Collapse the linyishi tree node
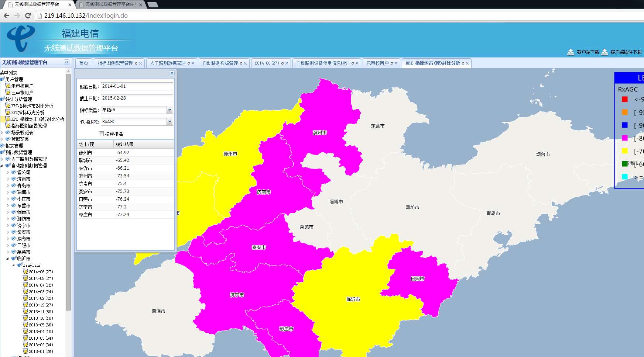Screen dimensions: 644x357 click(x=14, y=265)
